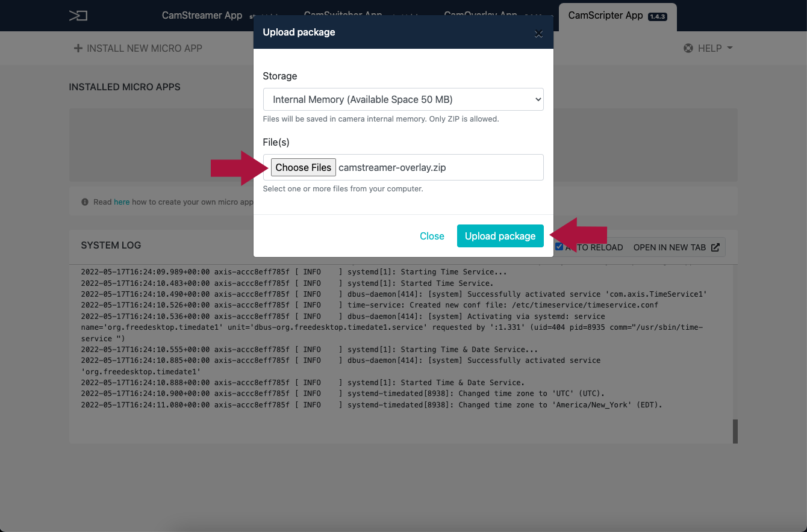807x532 pixels.
Task: Click the plus icon beside Install New Micro App
Action: pyautogui.click(x=78, y=48)
